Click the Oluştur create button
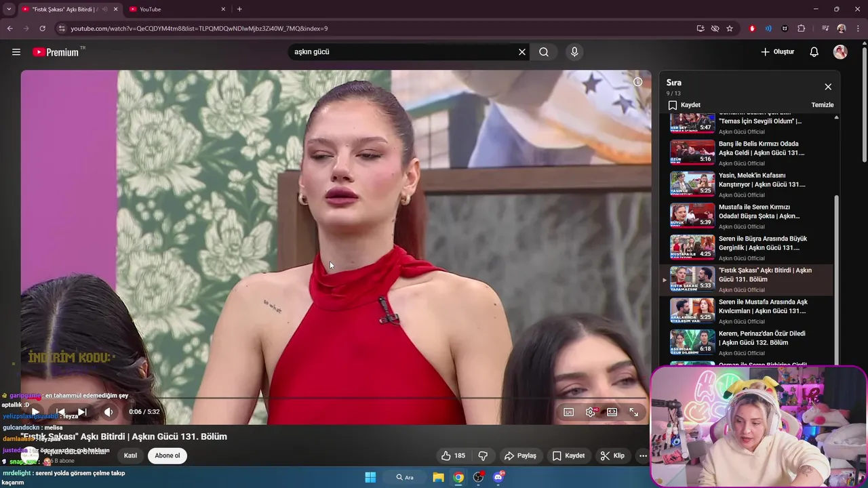868x488 pixels. point(777,52)
